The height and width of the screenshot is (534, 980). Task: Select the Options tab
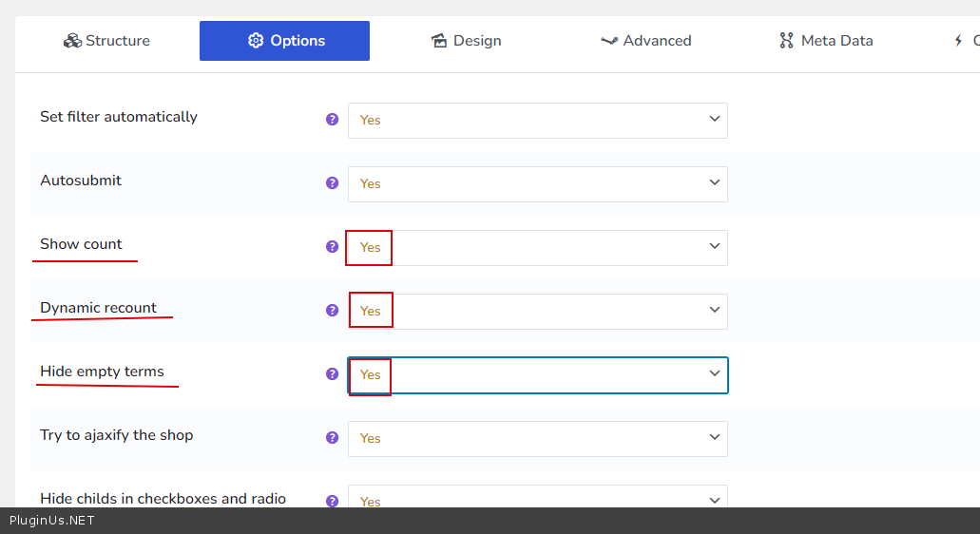pyautogui.click(x=284, y=41)
